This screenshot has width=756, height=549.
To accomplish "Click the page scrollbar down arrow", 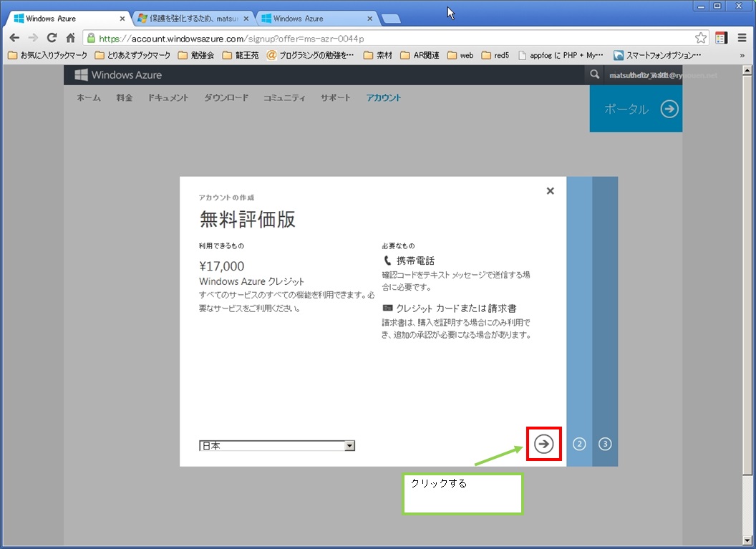I will (747, 540).
